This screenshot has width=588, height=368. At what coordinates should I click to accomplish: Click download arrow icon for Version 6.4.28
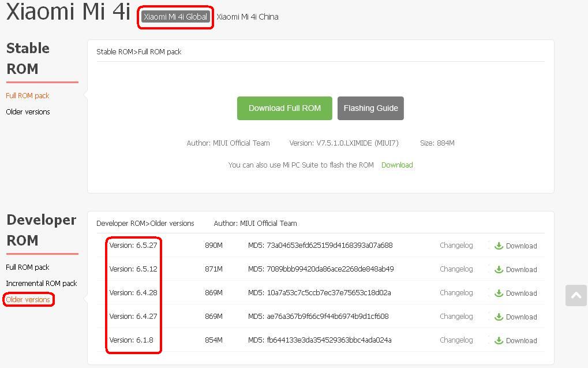[x=499, y=293]
